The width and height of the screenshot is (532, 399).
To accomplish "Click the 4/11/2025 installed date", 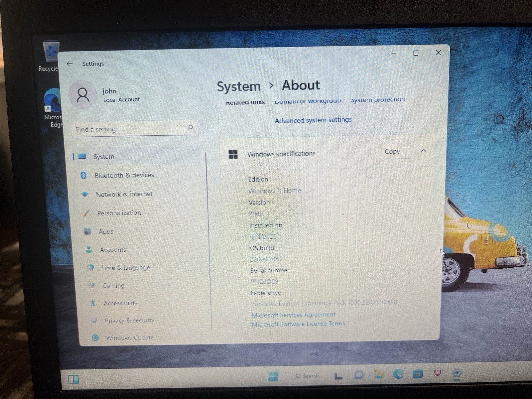I will click(263, 236).
